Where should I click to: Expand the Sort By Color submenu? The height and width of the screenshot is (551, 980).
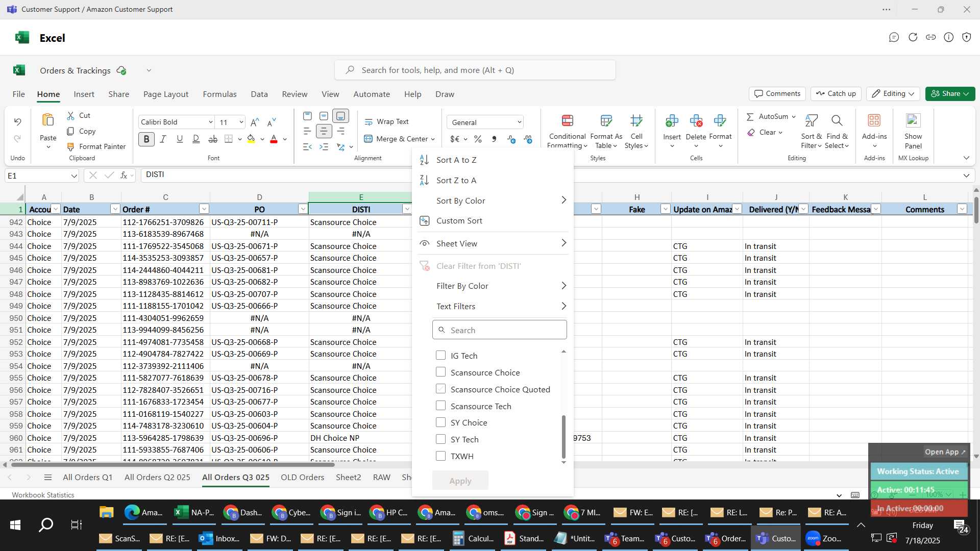[x=563, y=201]
